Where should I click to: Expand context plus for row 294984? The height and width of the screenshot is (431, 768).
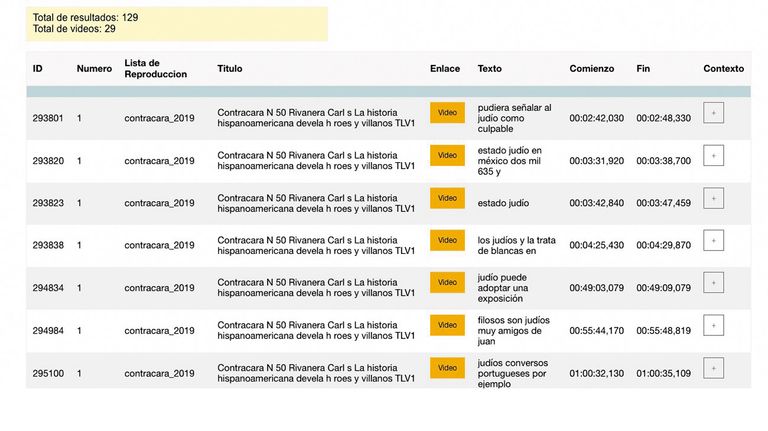(713, 325)
